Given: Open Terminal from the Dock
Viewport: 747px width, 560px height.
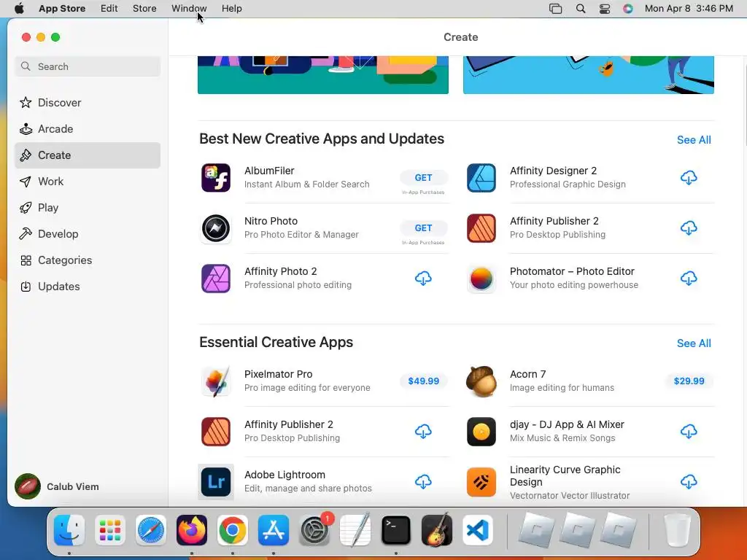Looking at the screenshot, I should [396, 530].
